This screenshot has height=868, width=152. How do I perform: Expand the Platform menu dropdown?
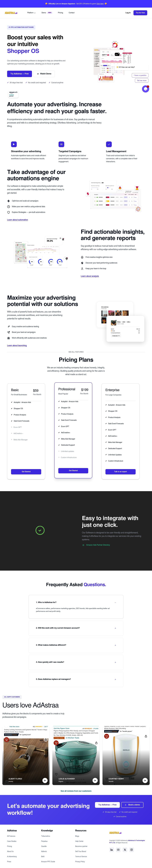click(x=31, y=13)
